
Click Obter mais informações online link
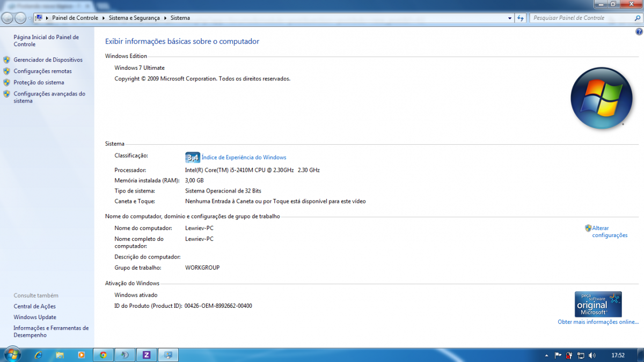(598, 322)
